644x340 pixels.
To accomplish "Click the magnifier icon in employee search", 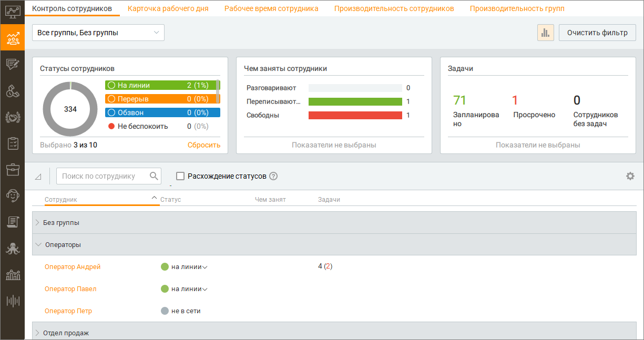I will tap(154, 176).
